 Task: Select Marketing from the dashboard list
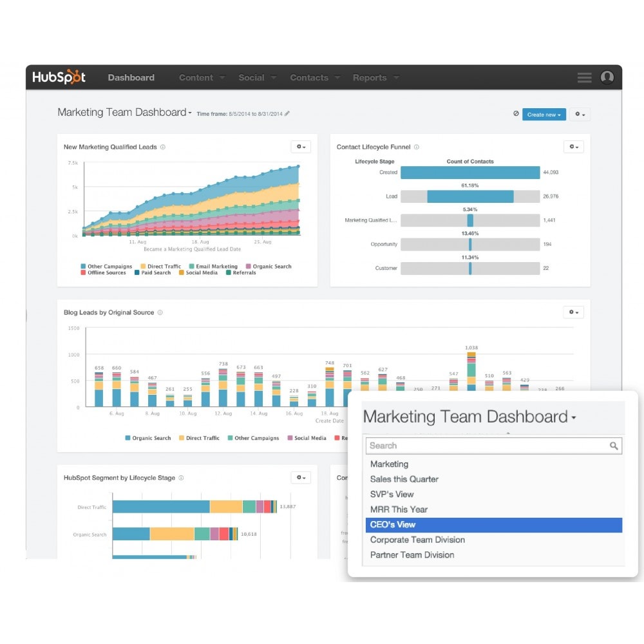(x=494, y=464)
